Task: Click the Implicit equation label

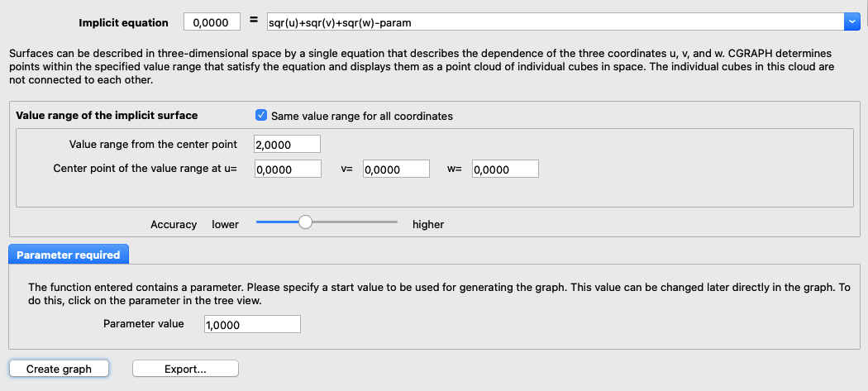Action: point(123,22)
